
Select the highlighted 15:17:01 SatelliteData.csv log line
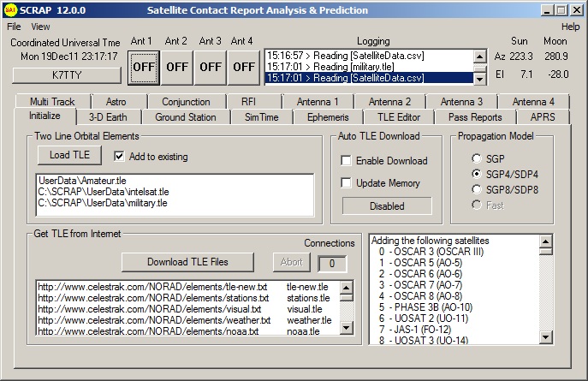(369, 78)
